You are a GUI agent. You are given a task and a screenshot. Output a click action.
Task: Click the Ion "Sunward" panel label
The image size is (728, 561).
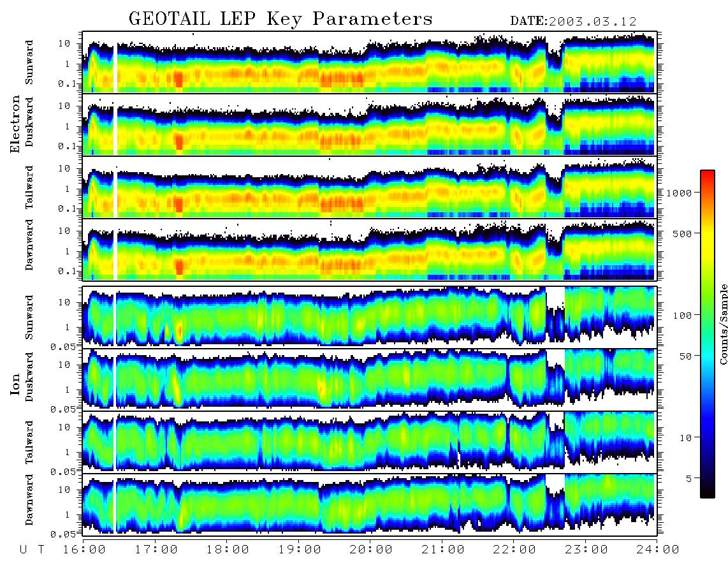29,317
